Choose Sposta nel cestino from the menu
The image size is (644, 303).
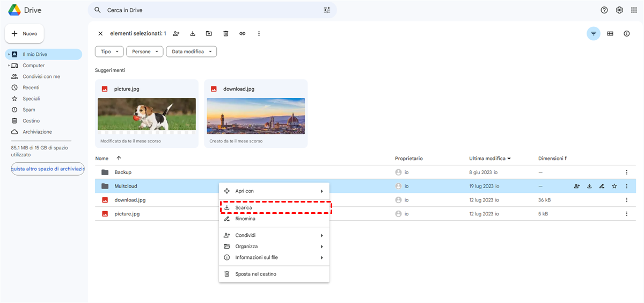pyautogui.click(x=274, y=274)
